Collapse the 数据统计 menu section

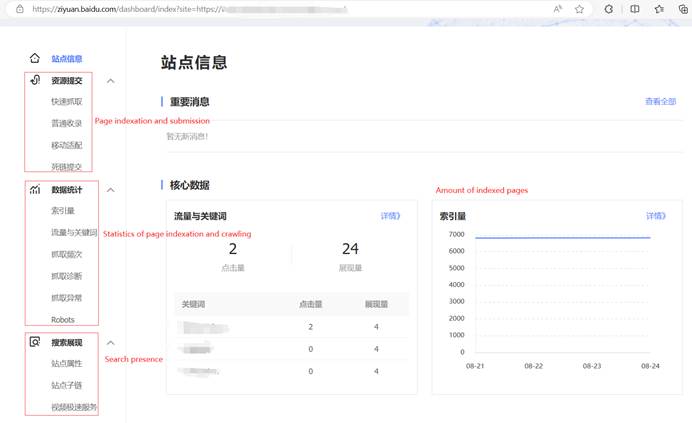pos(111,190)
